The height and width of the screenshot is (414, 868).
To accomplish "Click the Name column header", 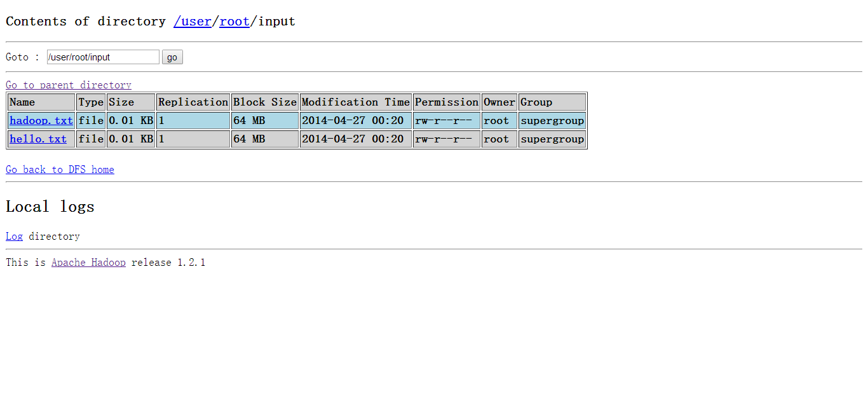I will pos(23,102).
